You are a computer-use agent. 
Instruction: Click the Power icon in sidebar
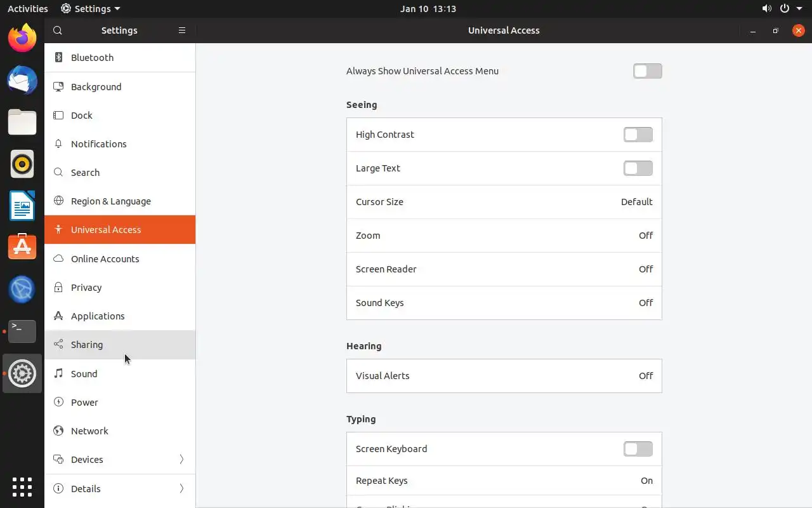[58, 402]
